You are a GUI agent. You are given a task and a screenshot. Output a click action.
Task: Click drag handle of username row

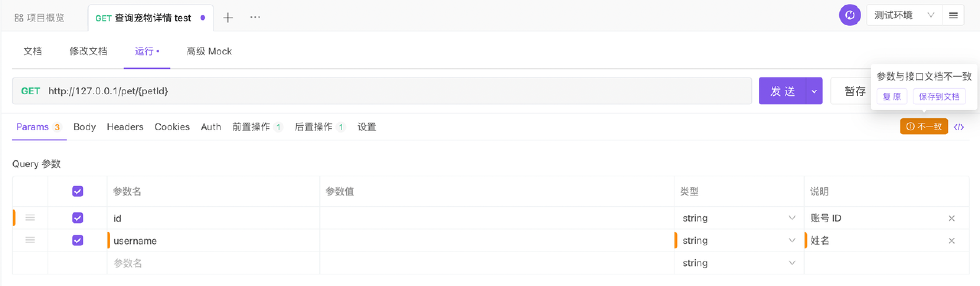[x=30, y=240]
